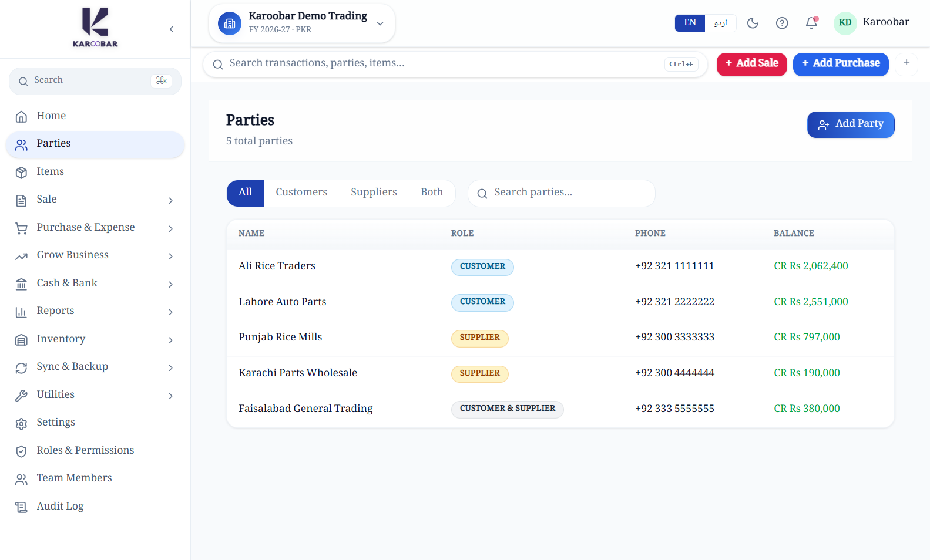This screenshot has height=560, width=930.
Task: Switch language to EN
Action: click(x=690, y=23)
